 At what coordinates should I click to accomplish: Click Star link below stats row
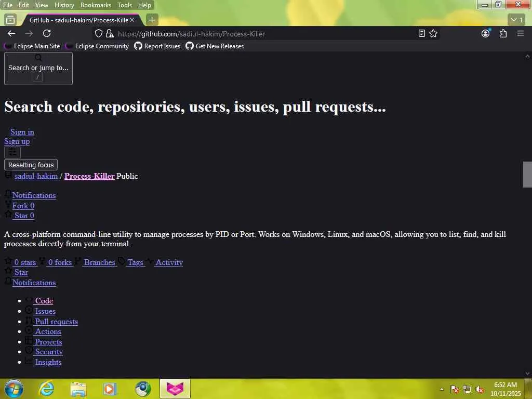(21, 272)
